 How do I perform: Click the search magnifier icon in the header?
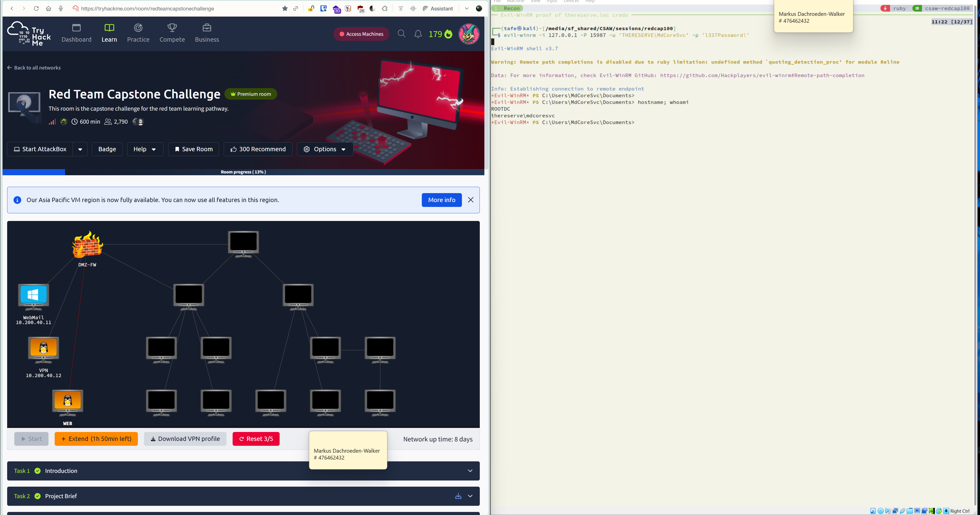[x=401, y=34]
